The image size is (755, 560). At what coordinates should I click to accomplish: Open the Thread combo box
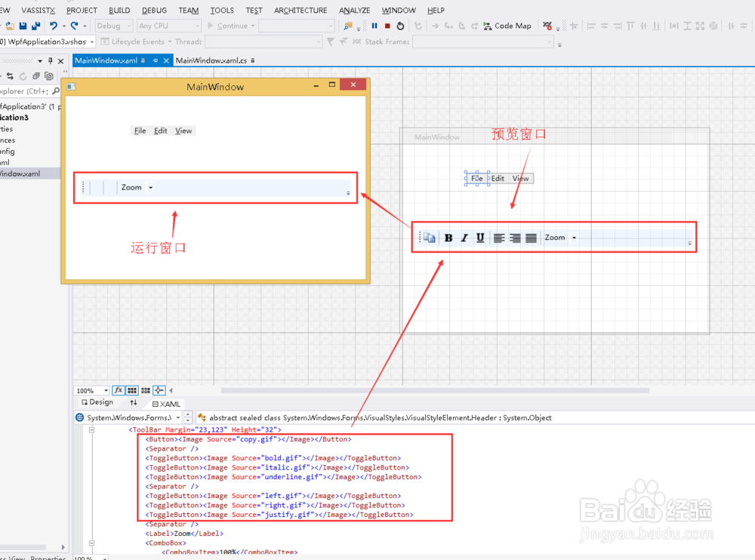[263, 42]
